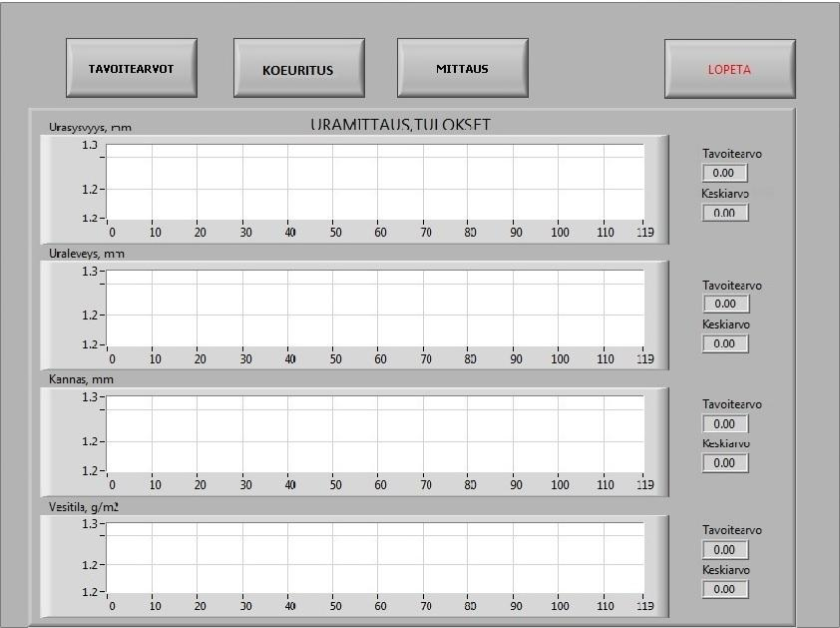Start the KOEURITUS test run
This screenshot has height=628, width=840.
coord(299,68)
